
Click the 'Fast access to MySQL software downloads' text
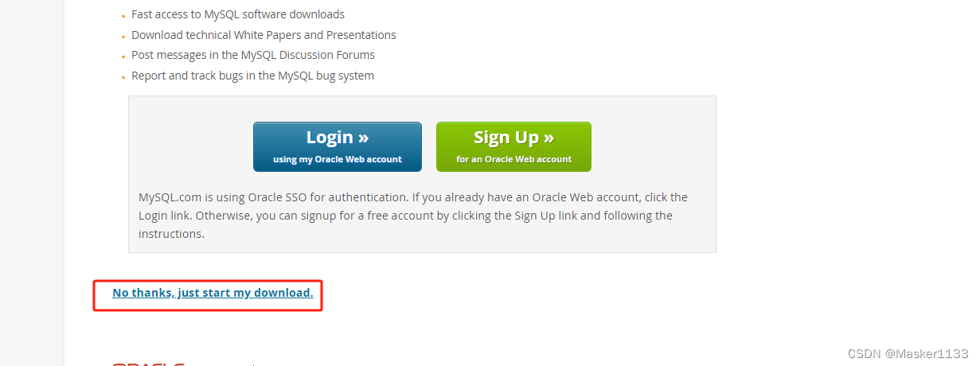(238, 14)
